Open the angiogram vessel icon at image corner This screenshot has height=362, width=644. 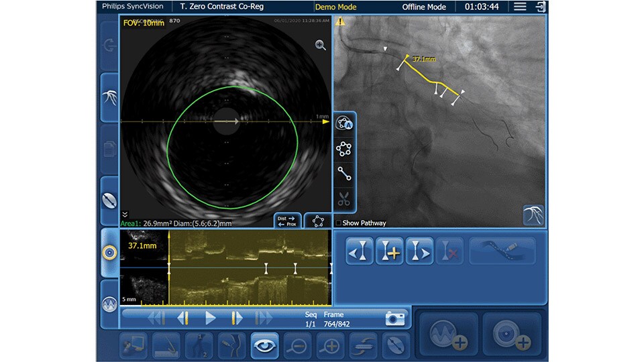533,215
